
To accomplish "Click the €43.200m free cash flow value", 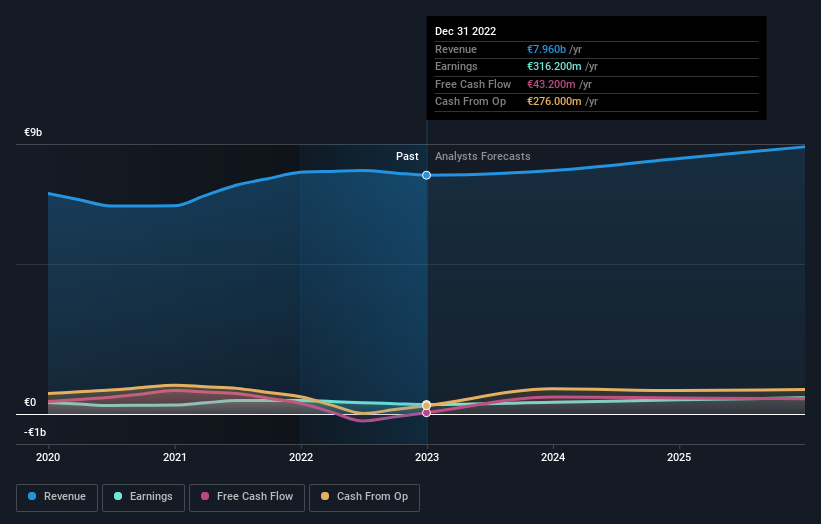I will (x=551, y=84).
